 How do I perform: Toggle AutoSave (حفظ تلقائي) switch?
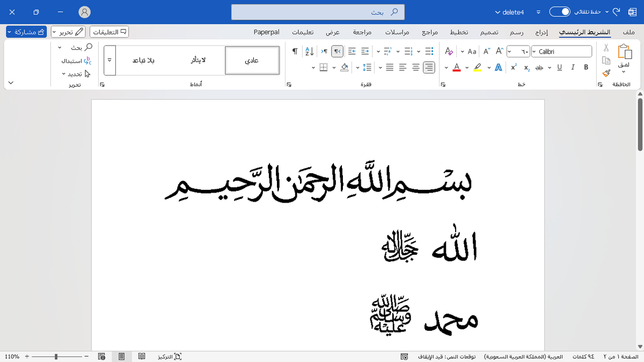[559, 12]
